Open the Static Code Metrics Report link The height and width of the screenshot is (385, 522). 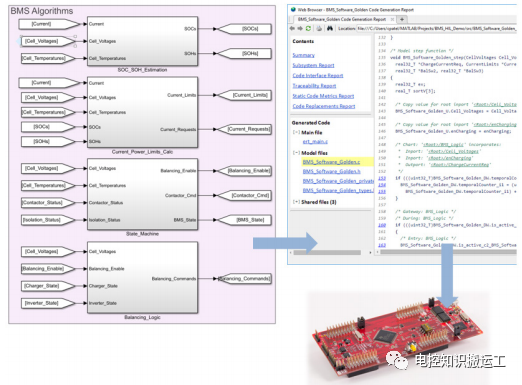[x=323, y=96]
